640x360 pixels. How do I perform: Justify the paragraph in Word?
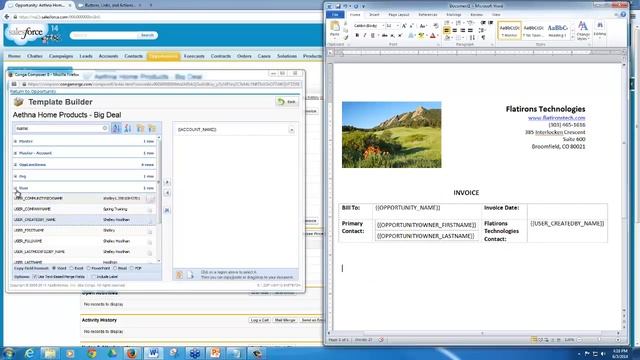point(470,30)
